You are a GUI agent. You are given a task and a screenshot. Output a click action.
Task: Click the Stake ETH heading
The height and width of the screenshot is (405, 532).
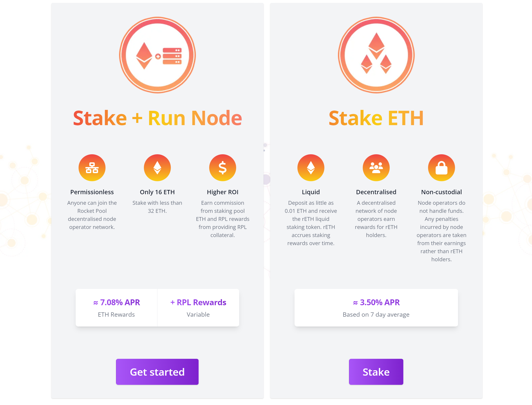376,118
